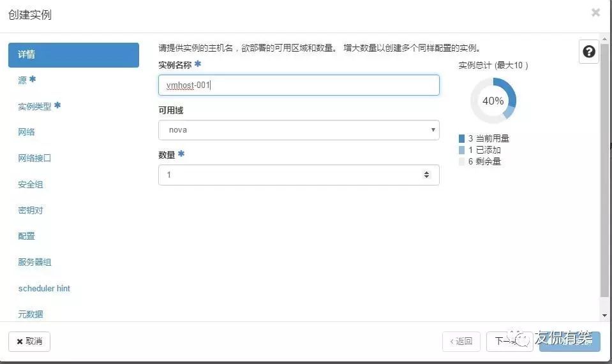Click the quantity stepper arrows

(x=426, y=175)
